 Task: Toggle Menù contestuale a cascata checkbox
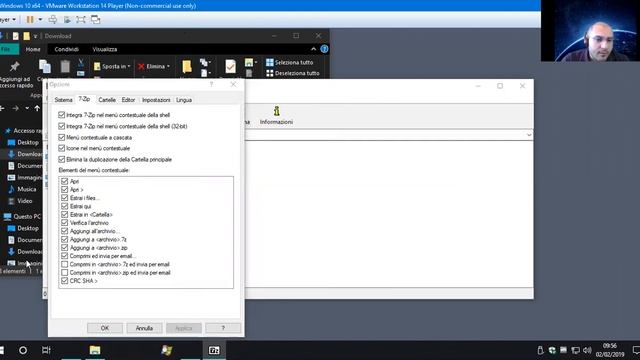[62, 137]
